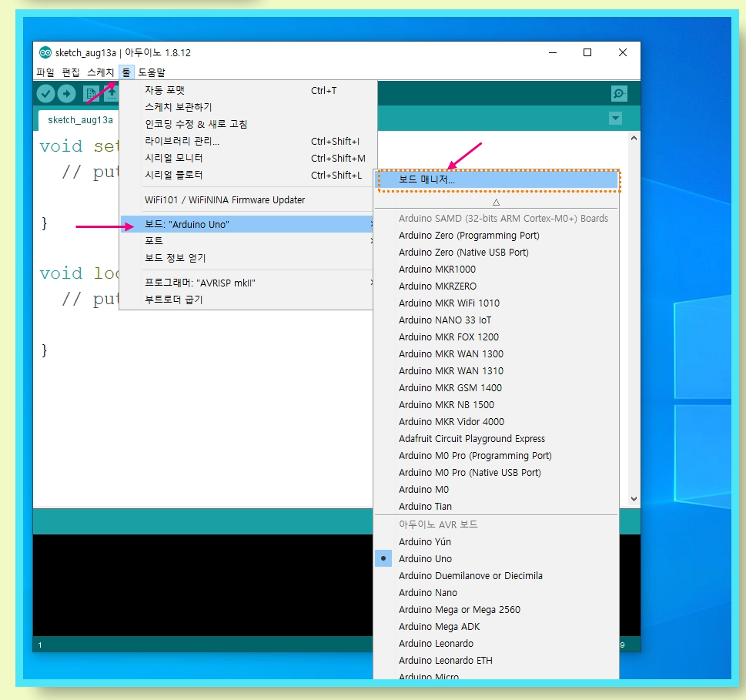This screenshot has width=746, height=700.
Task: Select Arduino Nano board
Action: point(497,593)
